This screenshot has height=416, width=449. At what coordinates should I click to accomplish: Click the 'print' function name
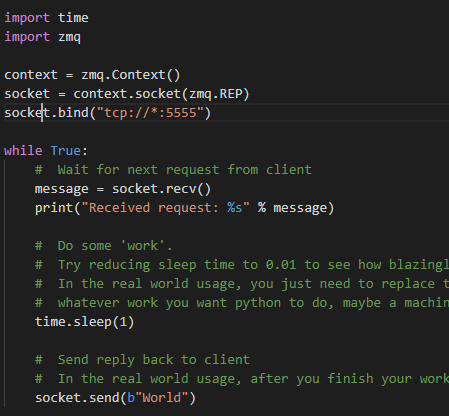point(54,208)
